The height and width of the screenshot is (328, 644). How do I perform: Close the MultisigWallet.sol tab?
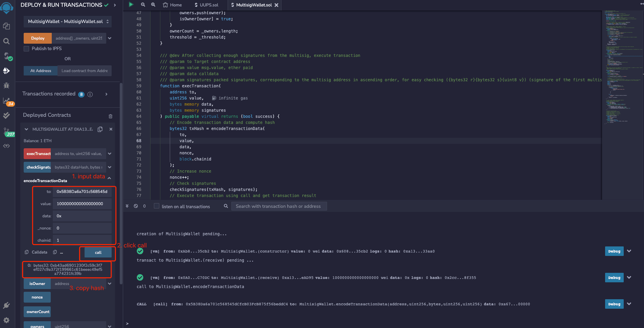coord(276,5)
